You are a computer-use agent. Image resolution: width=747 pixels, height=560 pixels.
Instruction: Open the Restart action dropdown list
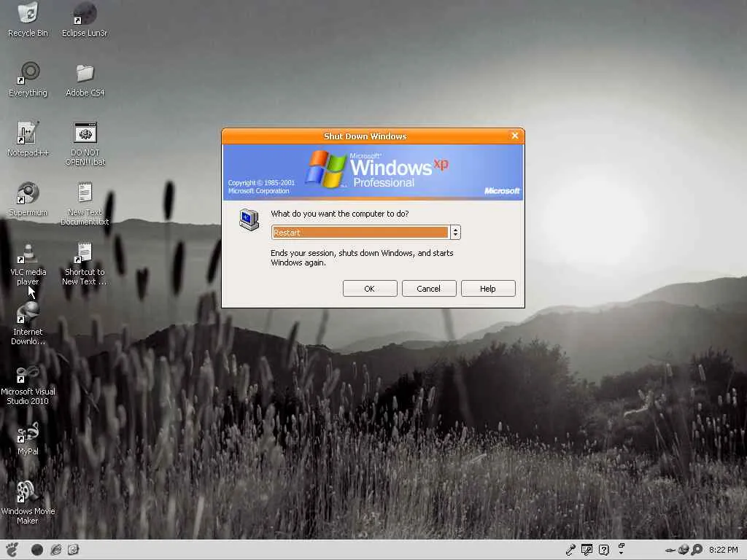[366, 233]
